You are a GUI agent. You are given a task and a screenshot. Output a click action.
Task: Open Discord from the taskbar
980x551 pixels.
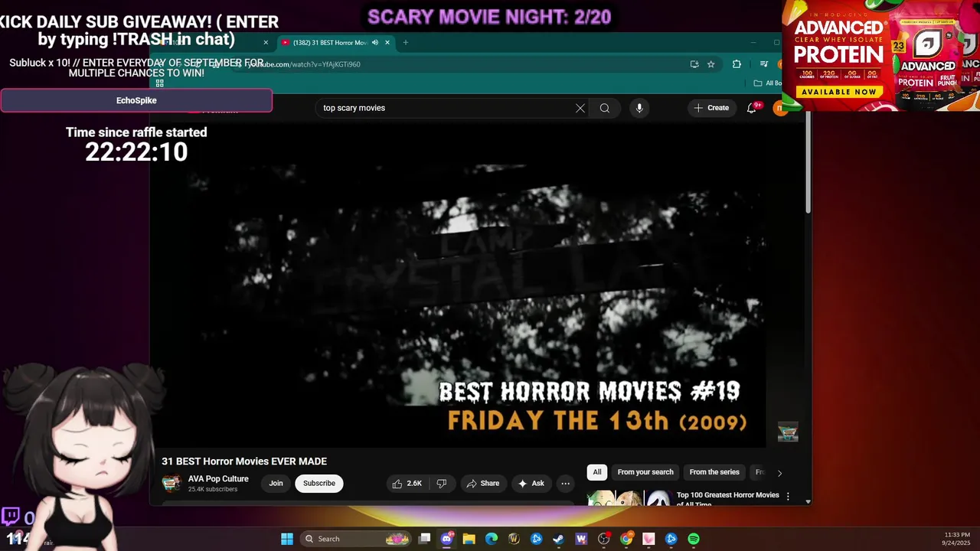coord(447,539)
